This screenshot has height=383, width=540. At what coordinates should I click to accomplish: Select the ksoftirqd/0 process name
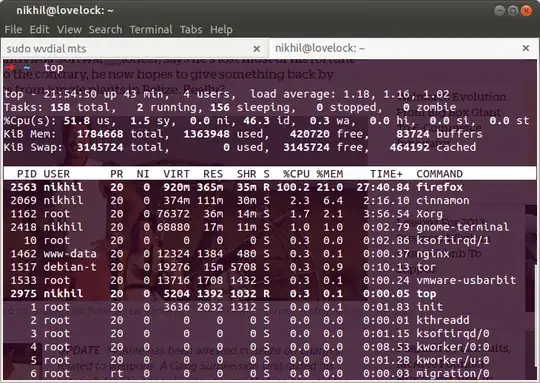pos(453,334)
